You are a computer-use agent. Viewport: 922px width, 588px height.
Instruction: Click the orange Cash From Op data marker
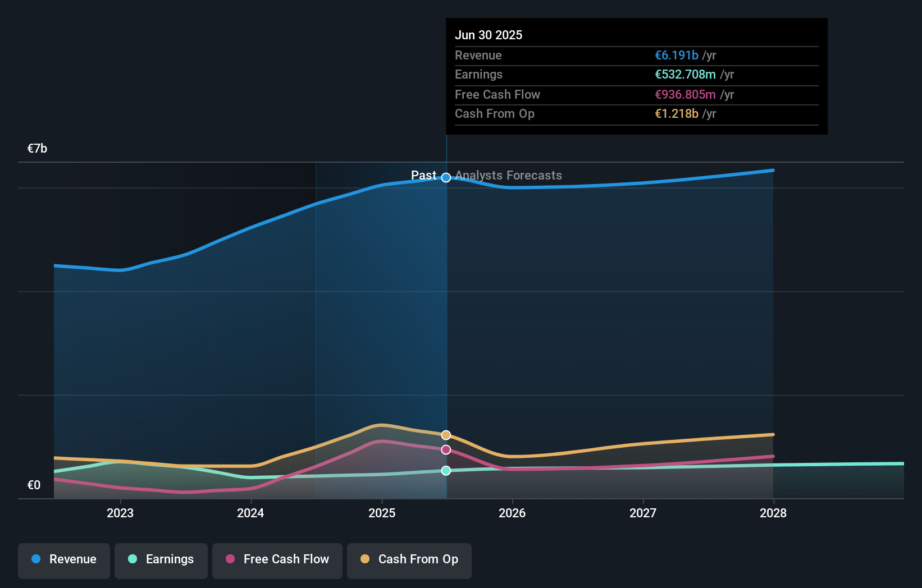(x=446, y=435)
